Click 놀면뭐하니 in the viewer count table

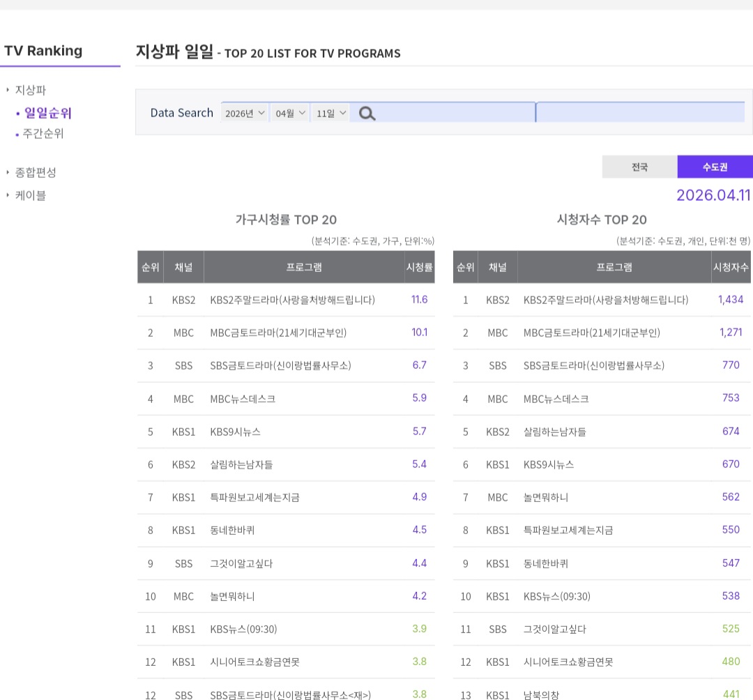pyautogui.click(x=545, y=497)
